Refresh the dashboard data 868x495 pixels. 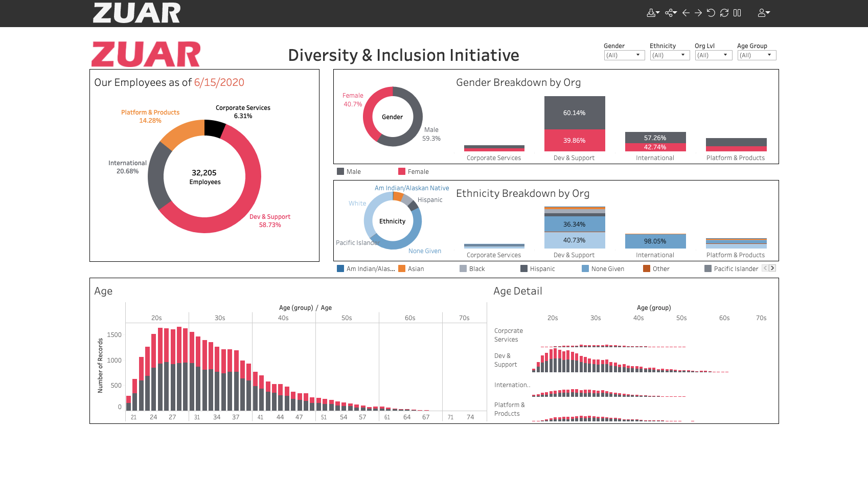pos(723,13)
